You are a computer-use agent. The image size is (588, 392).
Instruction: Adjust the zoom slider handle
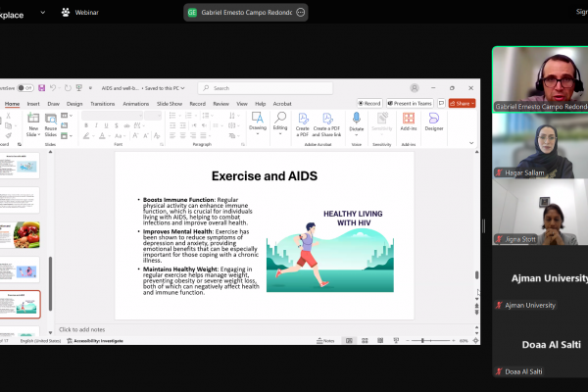(422, 341)
